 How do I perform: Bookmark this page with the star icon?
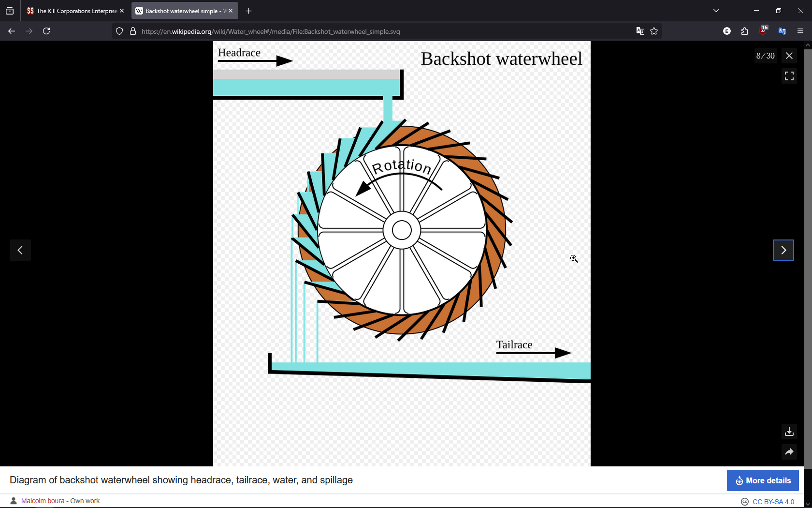[654, 31]
